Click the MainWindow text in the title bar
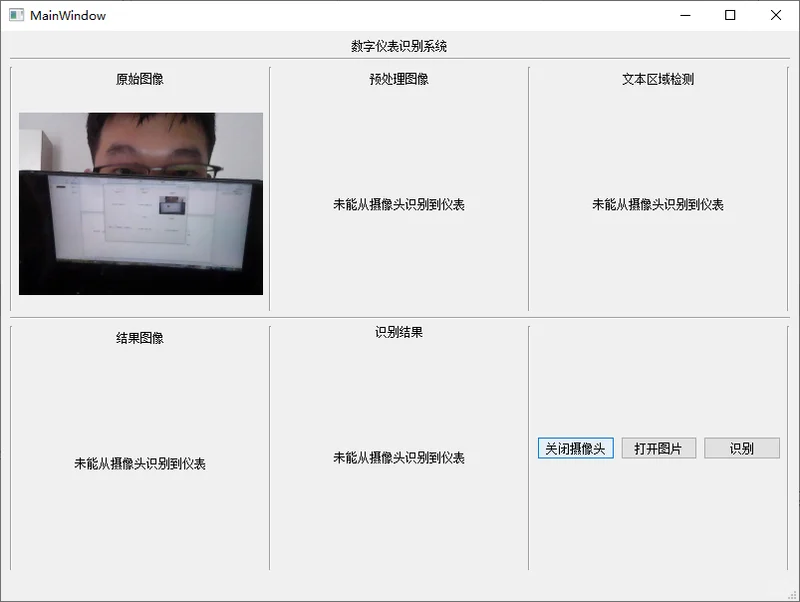Image resolution: width=800 pixels, height=602 pixels. pos(68,15)
